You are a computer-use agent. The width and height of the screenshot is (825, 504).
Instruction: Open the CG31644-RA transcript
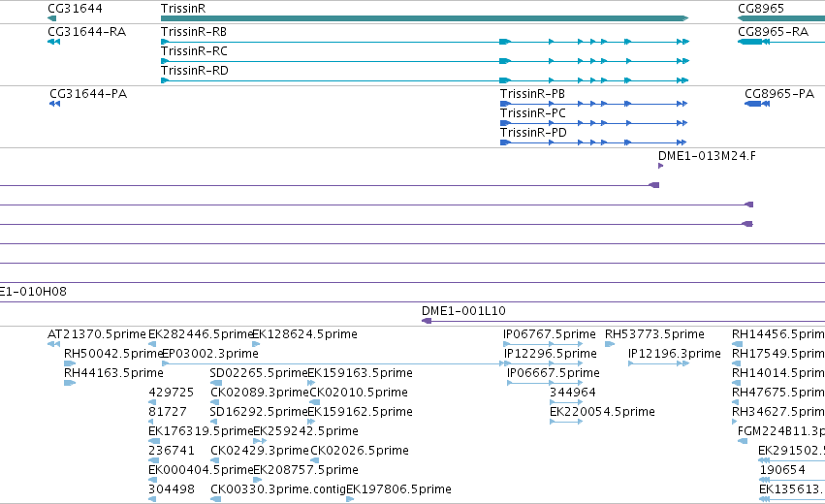(x=87, y=32)
